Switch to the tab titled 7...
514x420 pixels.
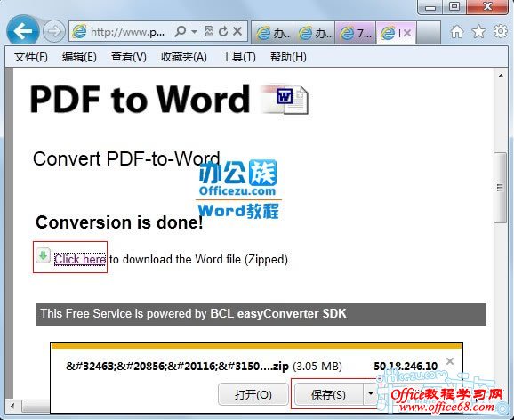(356, 33)
